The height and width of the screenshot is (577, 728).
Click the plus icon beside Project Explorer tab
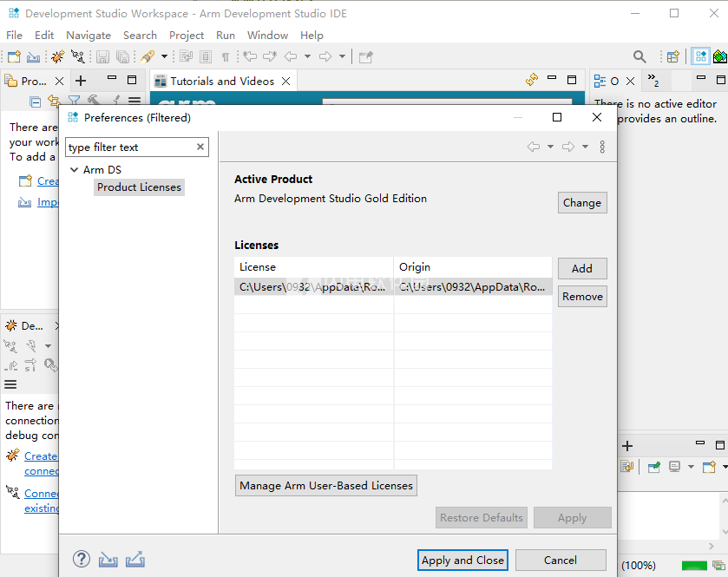[81, 81]
